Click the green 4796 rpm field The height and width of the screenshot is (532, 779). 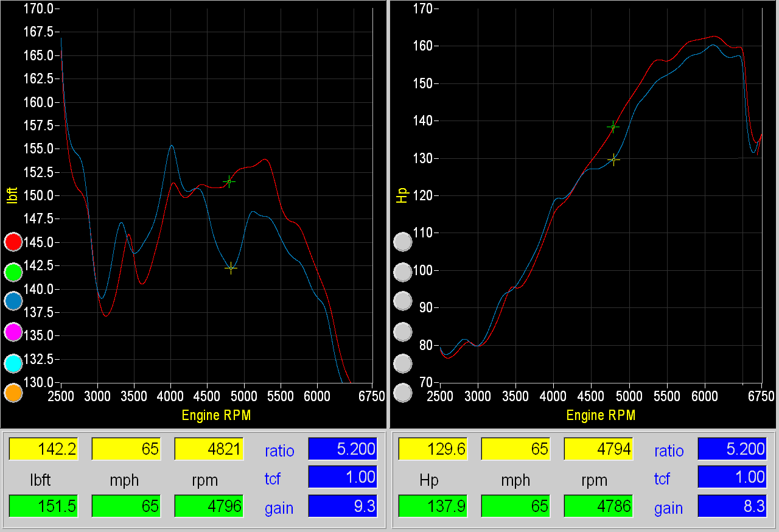click(x=209, y=506)
